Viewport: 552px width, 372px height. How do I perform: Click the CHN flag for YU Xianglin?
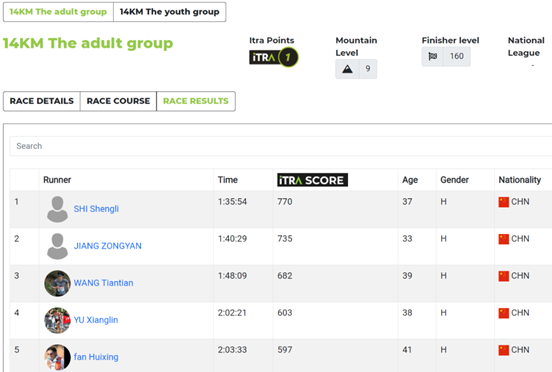[503, 313]
